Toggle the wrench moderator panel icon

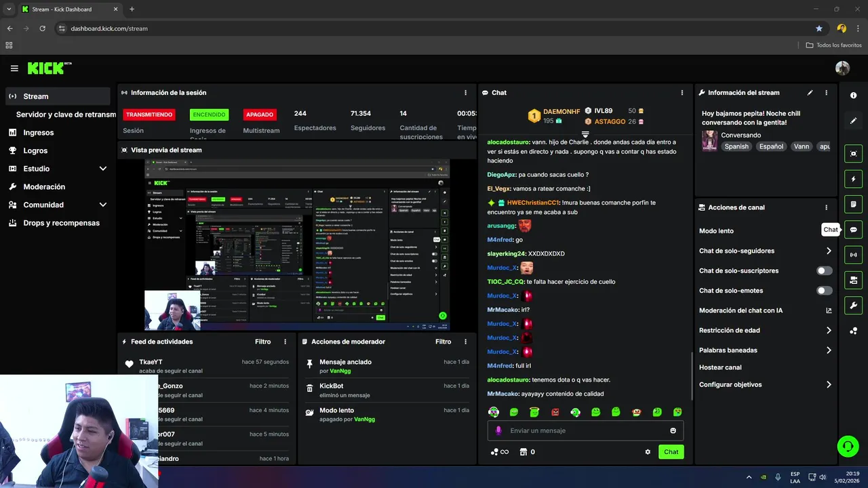[x=853, y=305]
